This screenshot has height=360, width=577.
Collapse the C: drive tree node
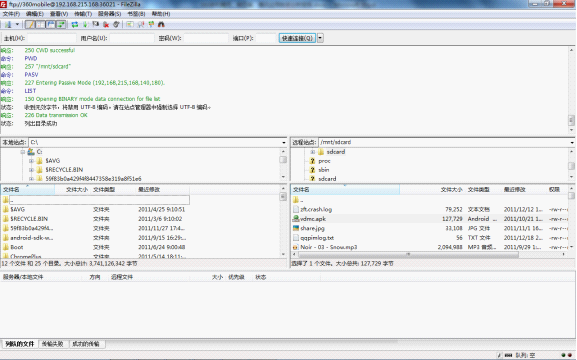coord(22,152)
